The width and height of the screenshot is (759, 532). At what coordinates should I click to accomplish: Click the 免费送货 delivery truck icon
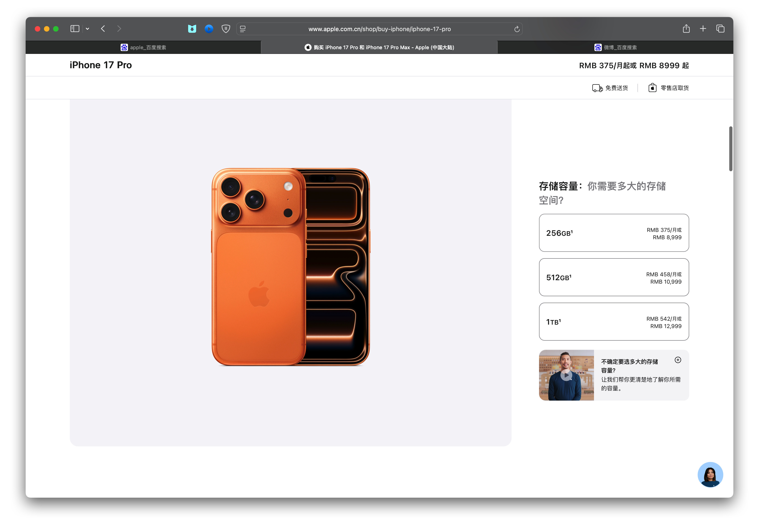coord(597,88)
